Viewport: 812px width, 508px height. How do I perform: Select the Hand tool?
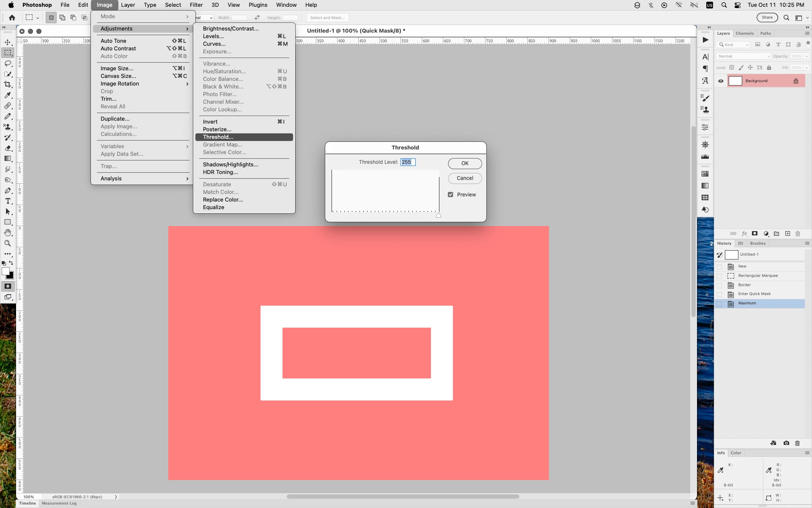click(8, 233)
